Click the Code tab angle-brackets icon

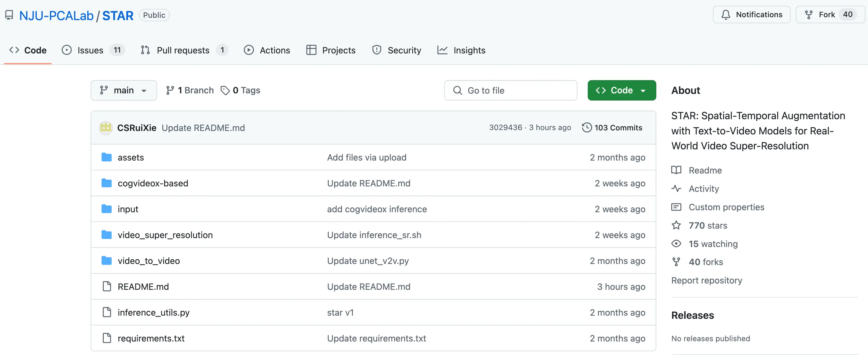tap(14, 50)
